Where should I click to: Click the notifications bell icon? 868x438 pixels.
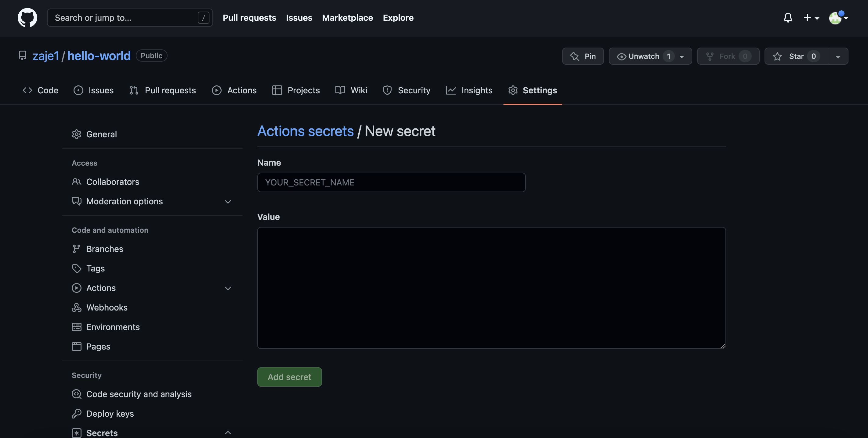click(x=788, y=17)
